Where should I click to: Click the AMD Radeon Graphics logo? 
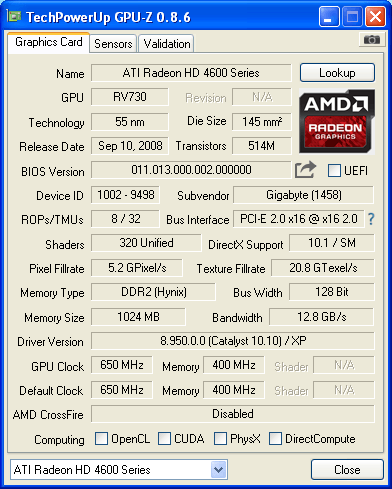point(337,121)
